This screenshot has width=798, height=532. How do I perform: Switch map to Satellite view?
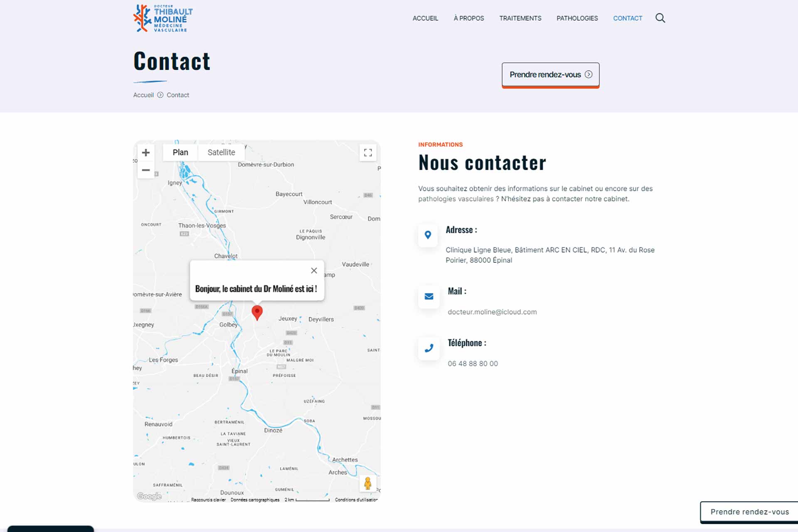click(221, 153)
